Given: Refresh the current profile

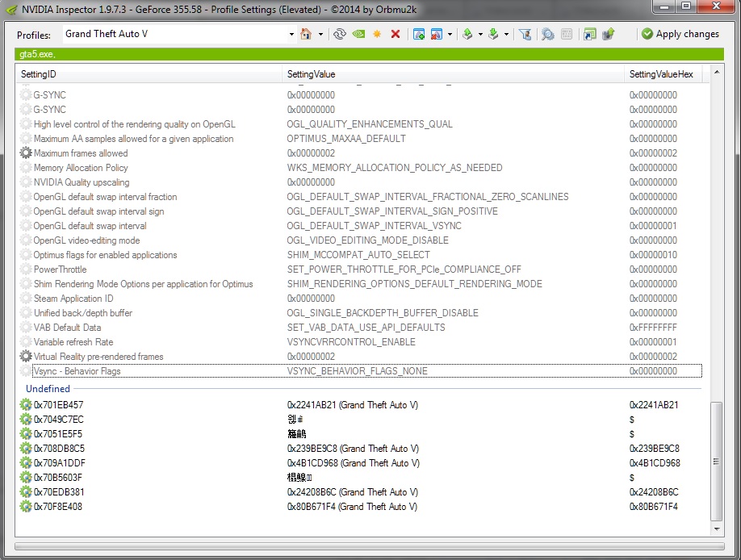Looking at the screenshot, I should coord(339,34).
